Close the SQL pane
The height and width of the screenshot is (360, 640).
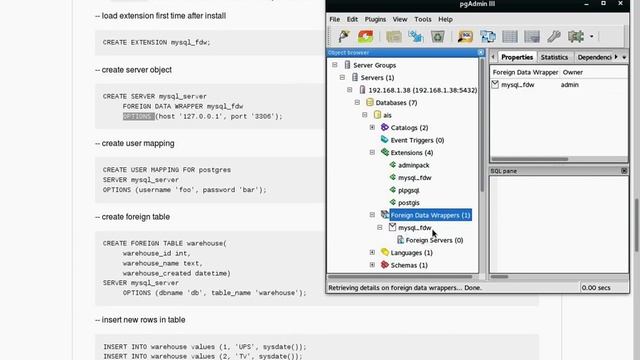point(624,171)
